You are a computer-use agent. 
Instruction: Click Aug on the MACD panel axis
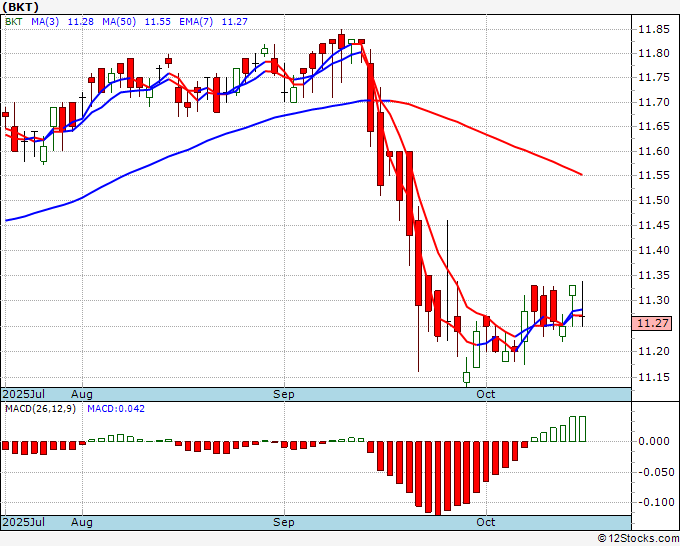pyautogui.click(x=82, y=522)
